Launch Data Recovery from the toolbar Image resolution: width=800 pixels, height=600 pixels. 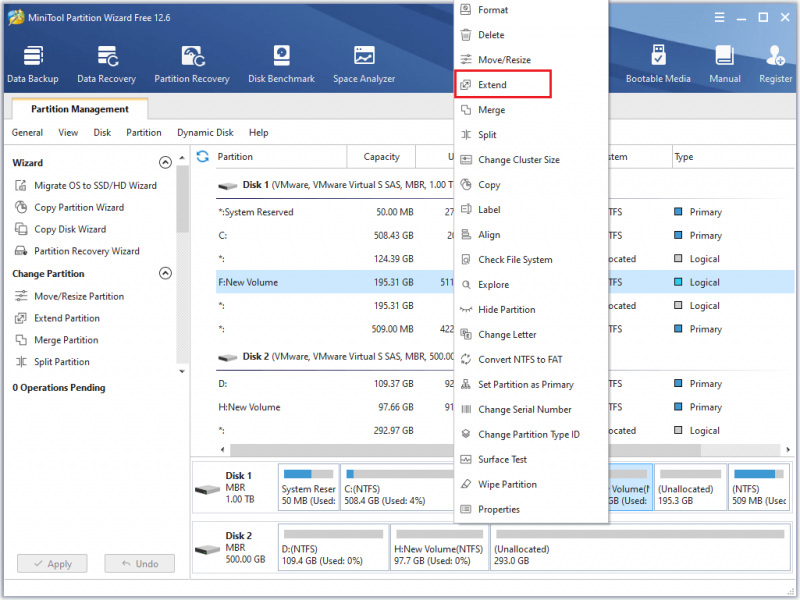click(107, 64)
